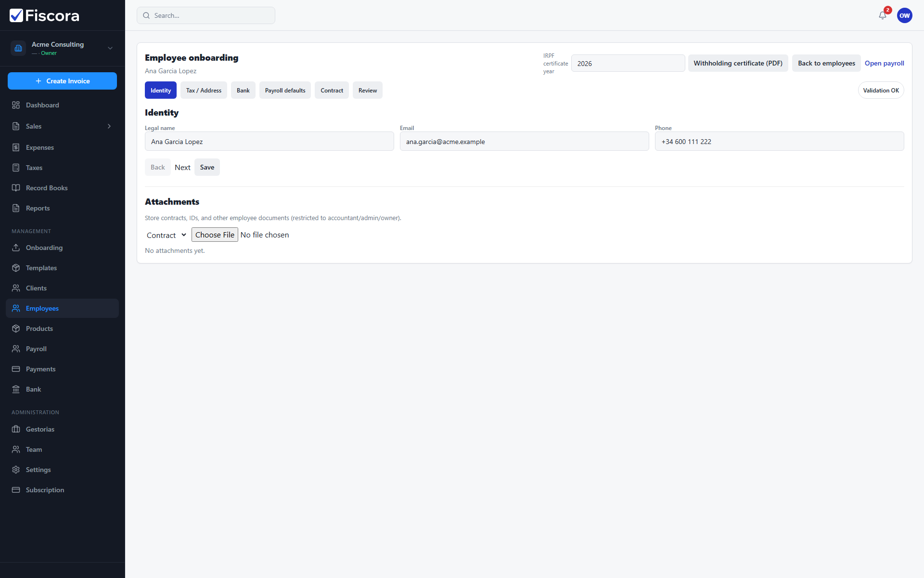Open Payroll from the sidebar
The image size is (924, 578).
62,349
